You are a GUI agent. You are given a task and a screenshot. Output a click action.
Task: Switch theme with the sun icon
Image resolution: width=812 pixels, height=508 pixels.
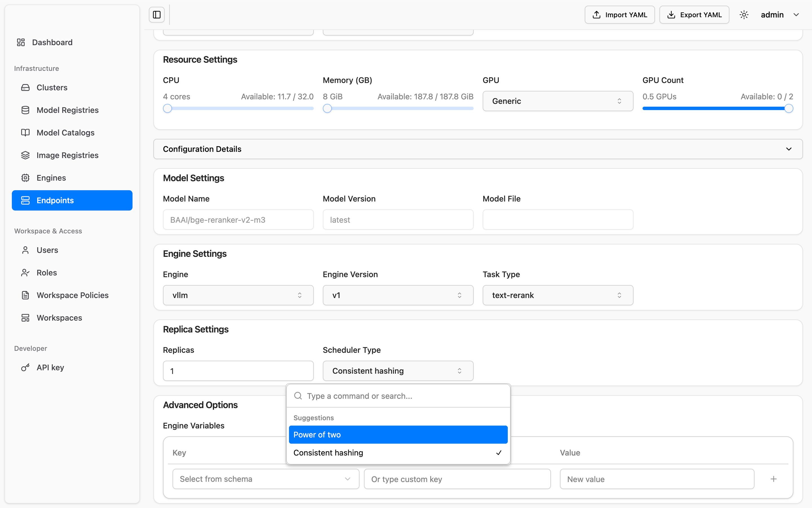744,15
